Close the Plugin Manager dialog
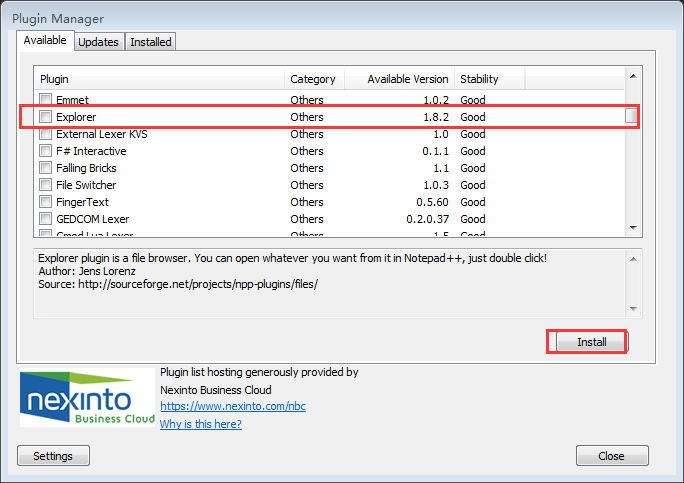The width and height of the screenshot is (684, 483). (612, 456)
